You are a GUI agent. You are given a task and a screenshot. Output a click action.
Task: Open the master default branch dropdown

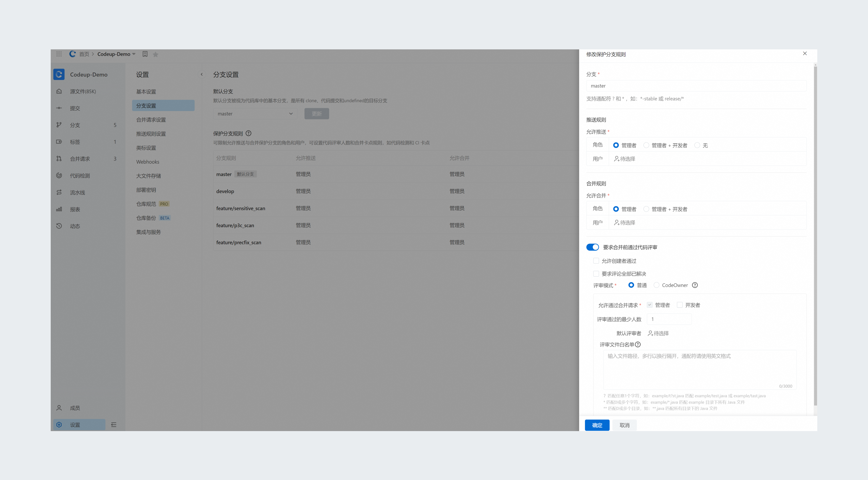pos(255,114)
